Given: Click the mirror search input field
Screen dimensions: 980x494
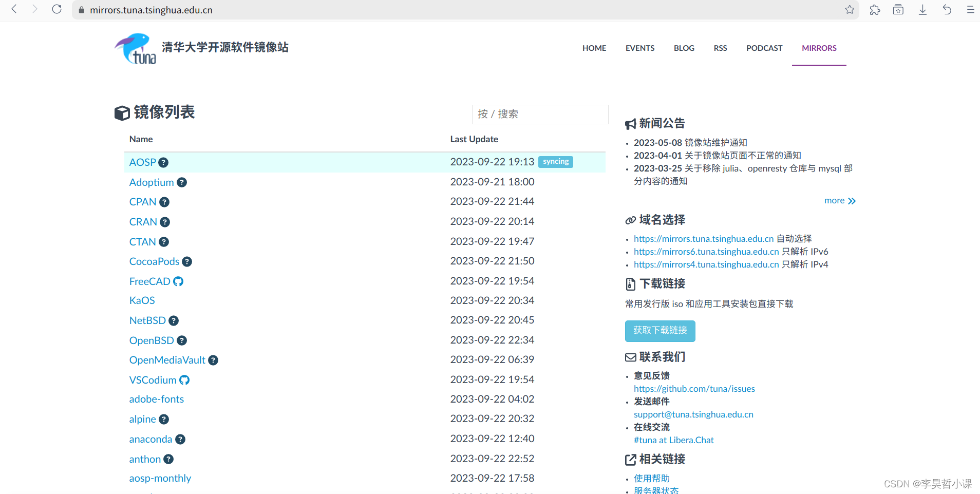Looking at the screenshot, I should 540,114.
